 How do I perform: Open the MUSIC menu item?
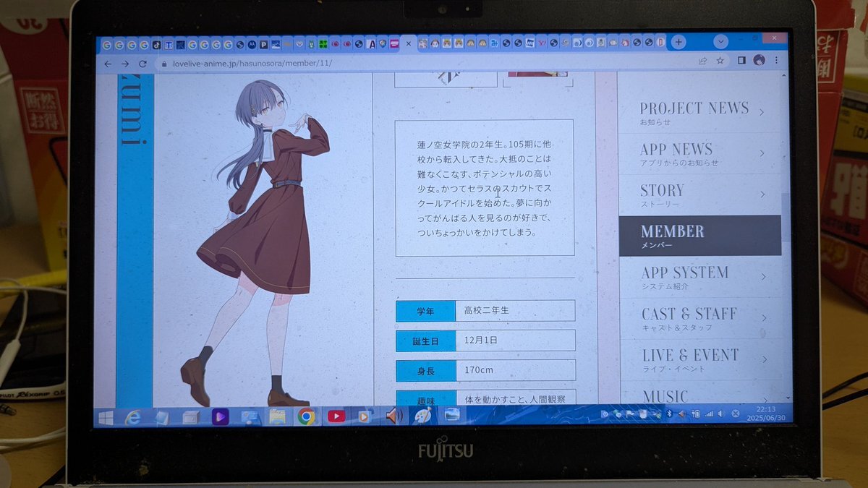(x=700, y=394)
